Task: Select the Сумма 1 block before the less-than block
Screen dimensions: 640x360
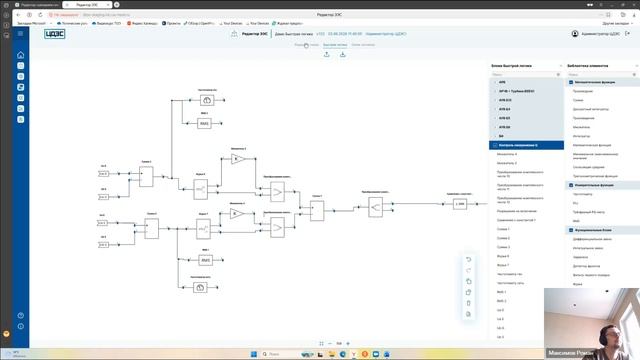Action: 317,211
